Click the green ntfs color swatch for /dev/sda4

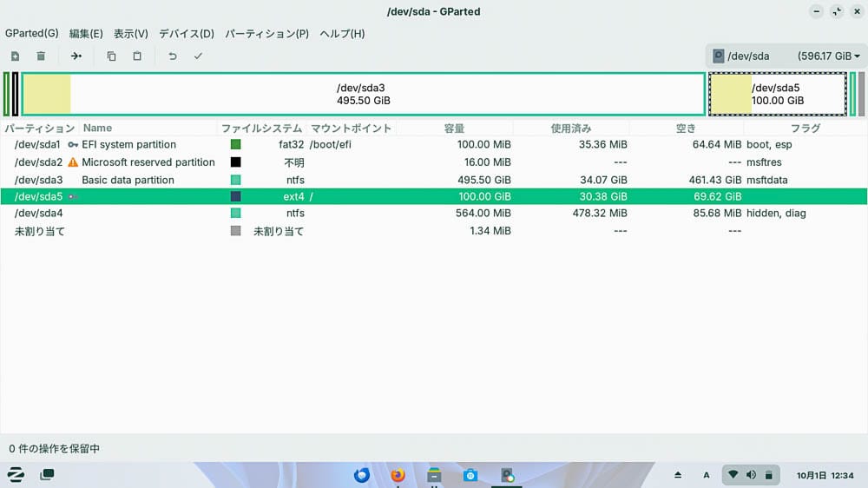pyautogui.click(x=235, y=214)
